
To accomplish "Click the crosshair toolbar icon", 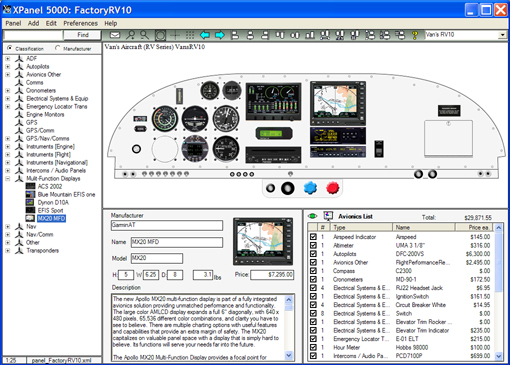I will (x=175, y=35).
